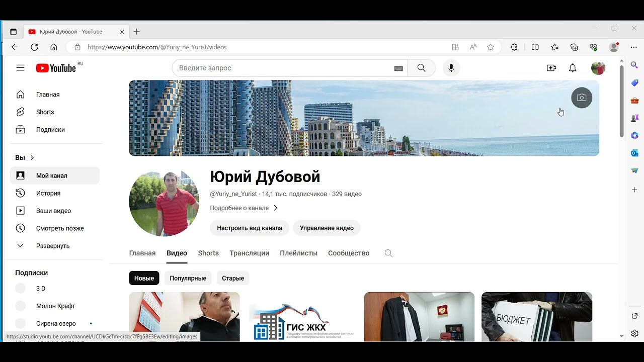Click the YouTube logo
Image resolution: width=644 pixels, height=362 pixels.
(56, 68)
